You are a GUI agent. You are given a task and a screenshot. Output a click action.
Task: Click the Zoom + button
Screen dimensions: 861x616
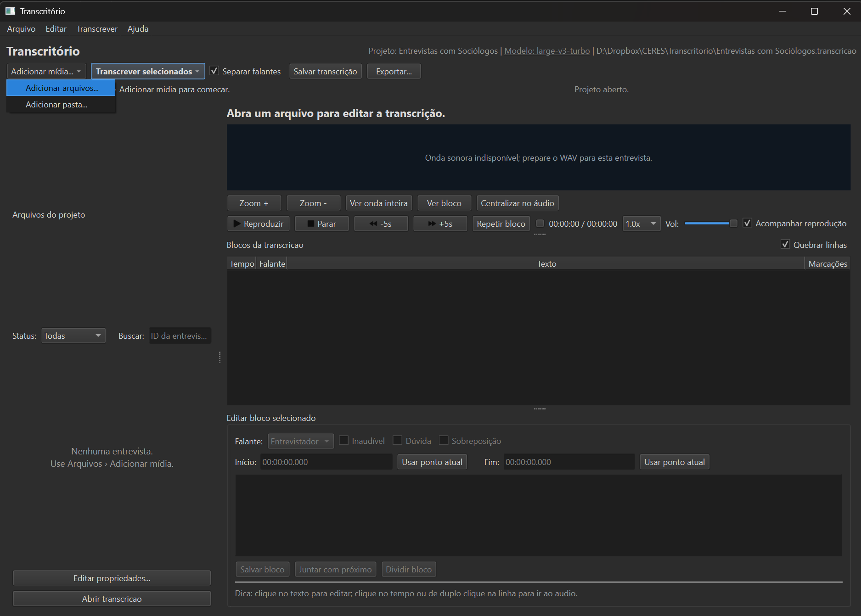[254, 203]
